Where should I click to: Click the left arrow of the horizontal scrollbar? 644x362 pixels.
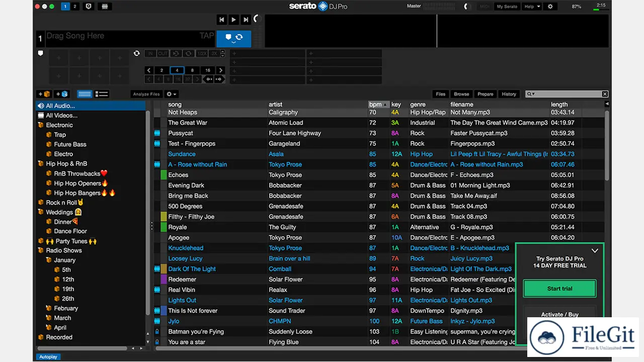click(133, 348)
